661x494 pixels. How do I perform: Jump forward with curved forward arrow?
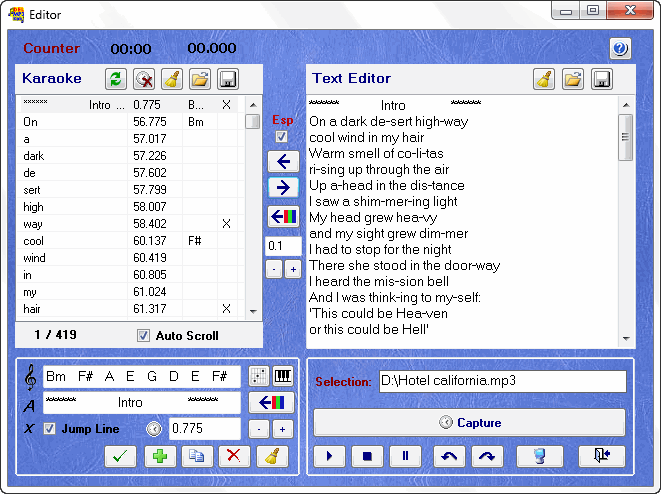tap(487, 456)
